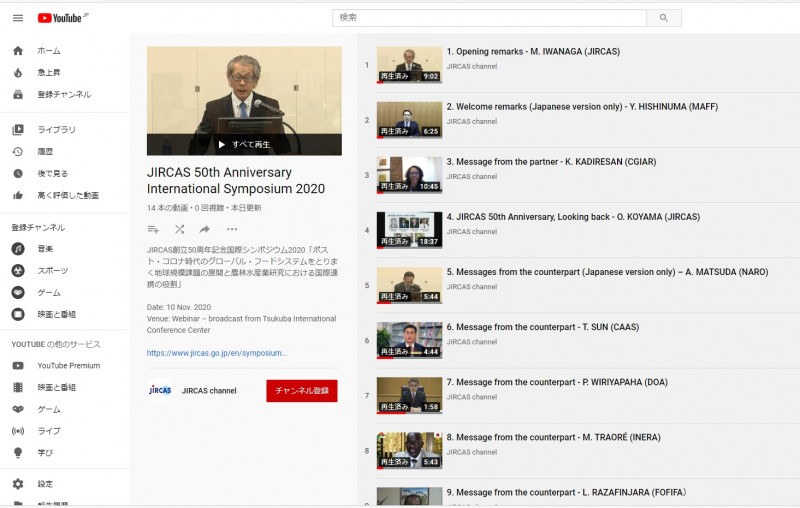Click the 設定 gear icon
The height and width of the screenshot is (508, 800).
click(18, 484)
